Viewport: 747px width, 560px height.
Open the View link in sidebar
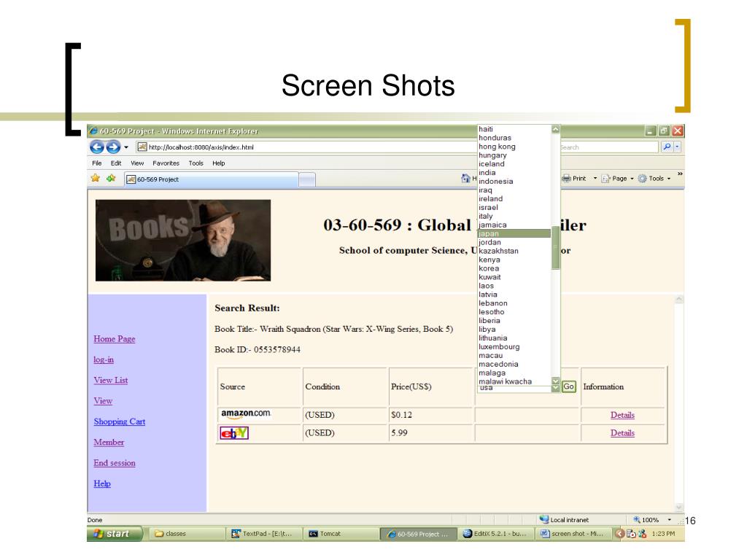pos(103,400)
